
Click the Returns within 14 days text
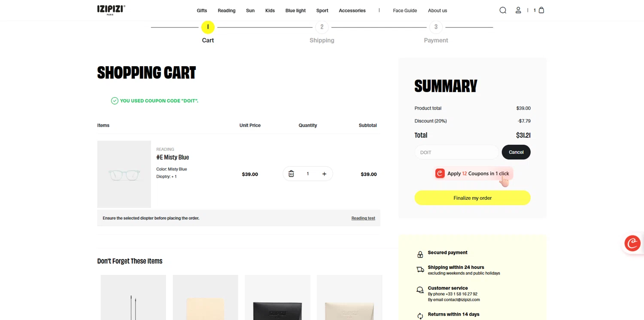point(453,314)
